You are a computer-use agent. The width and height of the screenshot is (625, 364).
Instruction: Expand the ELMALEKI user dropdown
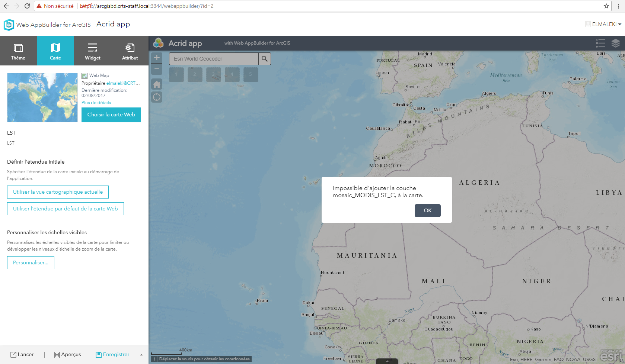tap(603, 24)
